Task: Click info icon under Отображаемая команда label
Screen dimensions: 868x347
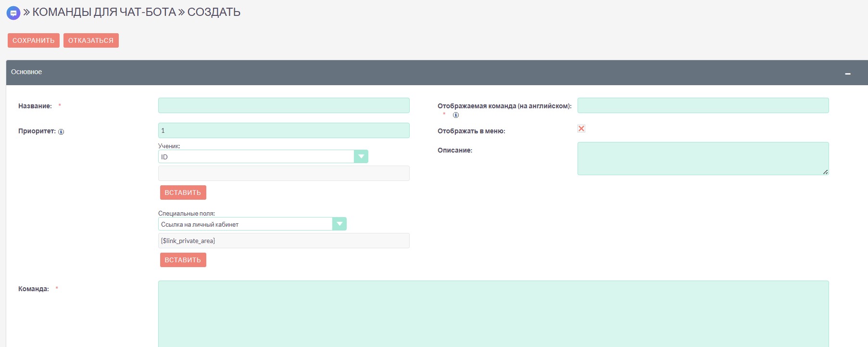Action: coord(456,115)
